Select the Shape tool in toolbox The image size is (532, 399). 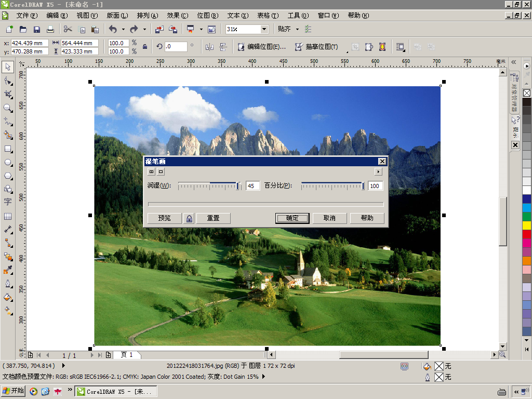click(8, 81)
